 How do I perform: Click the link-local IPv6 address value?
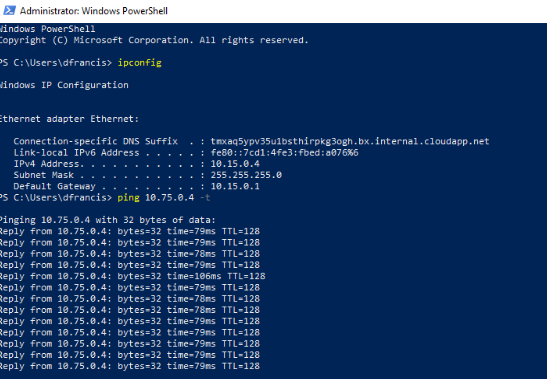(284, 153)
